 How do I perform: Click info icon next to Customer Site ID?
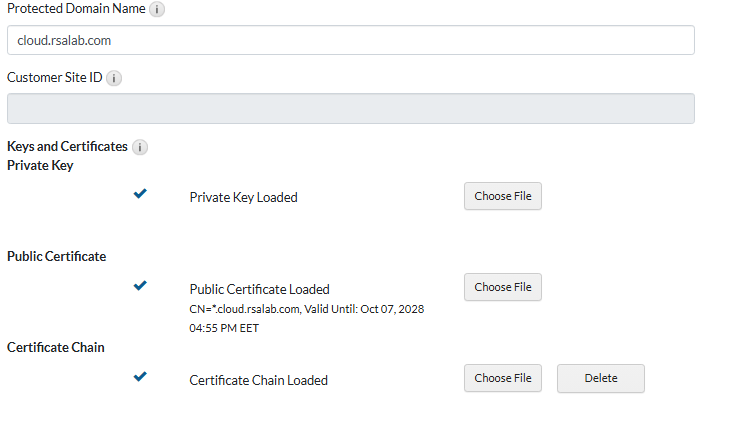tap(114, 78)
